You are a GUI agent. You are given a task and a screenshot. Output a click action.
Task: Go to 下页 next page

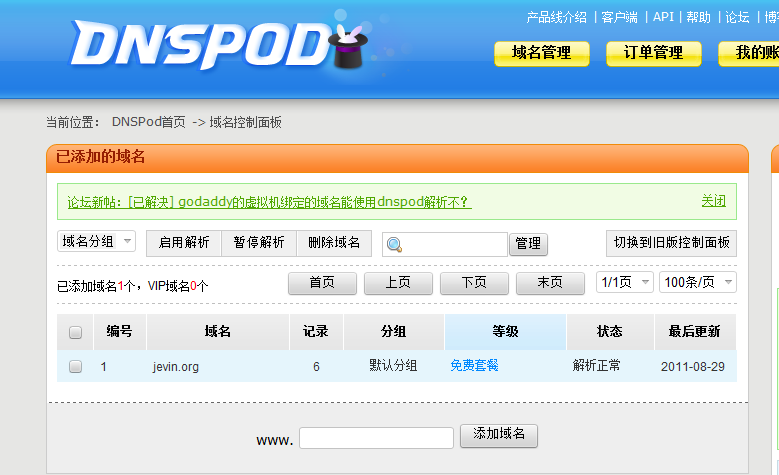[474, 283]
